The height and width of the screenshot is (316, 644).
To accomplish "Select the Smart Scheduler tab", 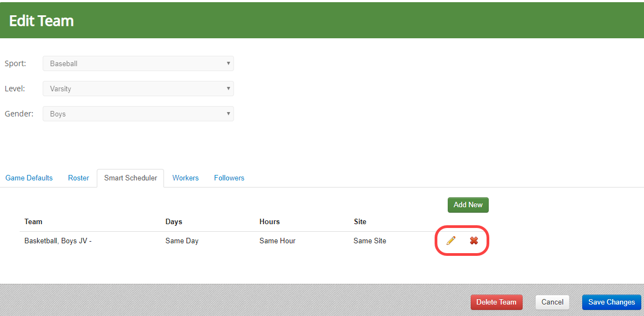I will (x=130, y=178).
